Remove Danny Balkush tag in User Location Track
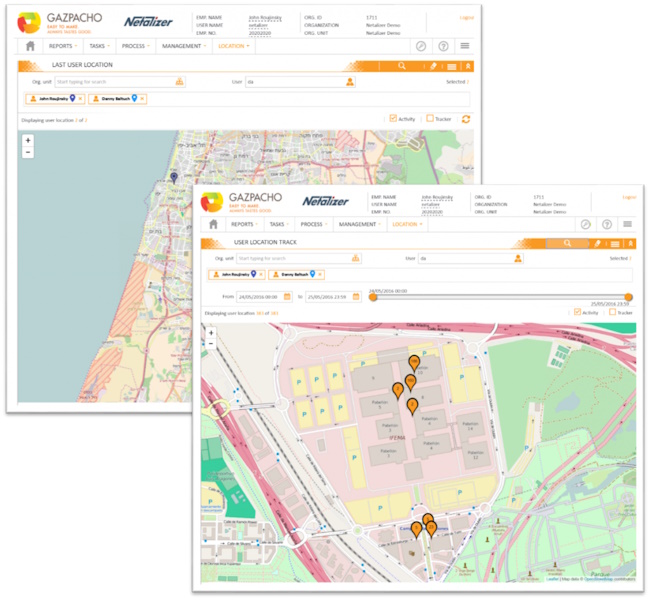Viewport: 650px width, 600px height. click(x=321, y=274)
